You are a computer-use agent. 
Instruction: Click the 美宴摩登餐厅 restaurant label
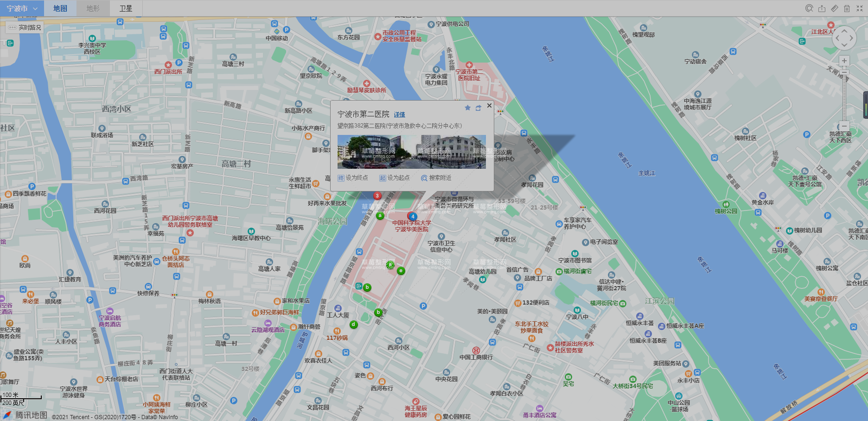tap(821, 299)
